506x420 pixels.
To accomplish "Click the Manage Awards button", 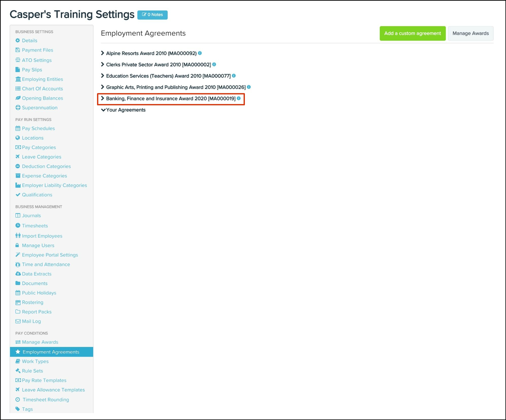I will 470,33.
